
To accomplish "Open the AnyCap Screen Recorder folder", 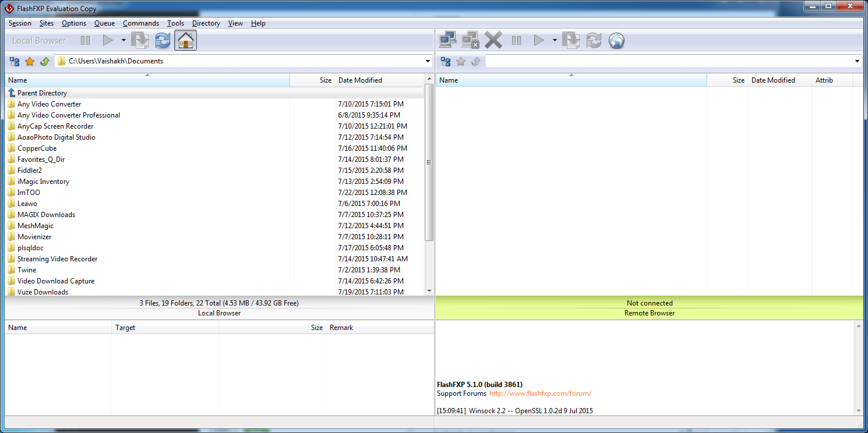I will point(56,126).
